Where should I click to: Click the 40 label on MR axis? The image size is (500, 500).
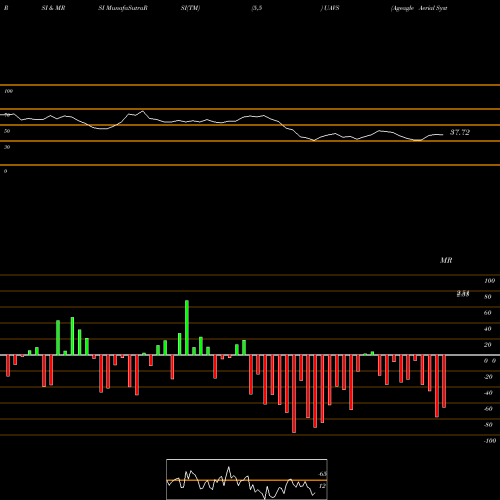[x=488, y=329]
